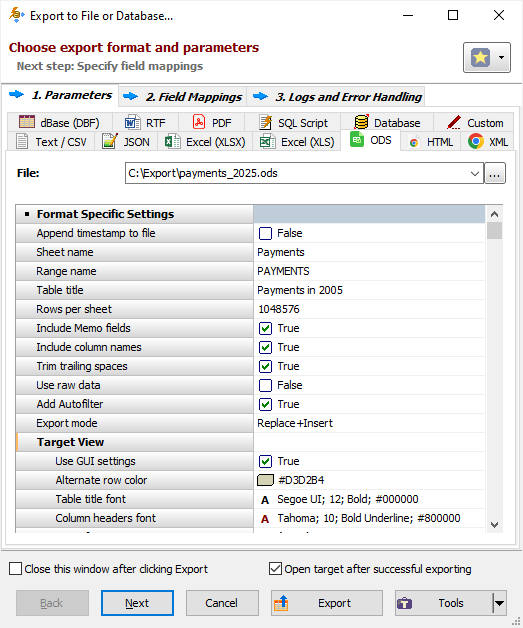This screenshot has height=628, width=523.
Task: Click the settings grid scrollbar thumb
Action: [x=495, y=231]
